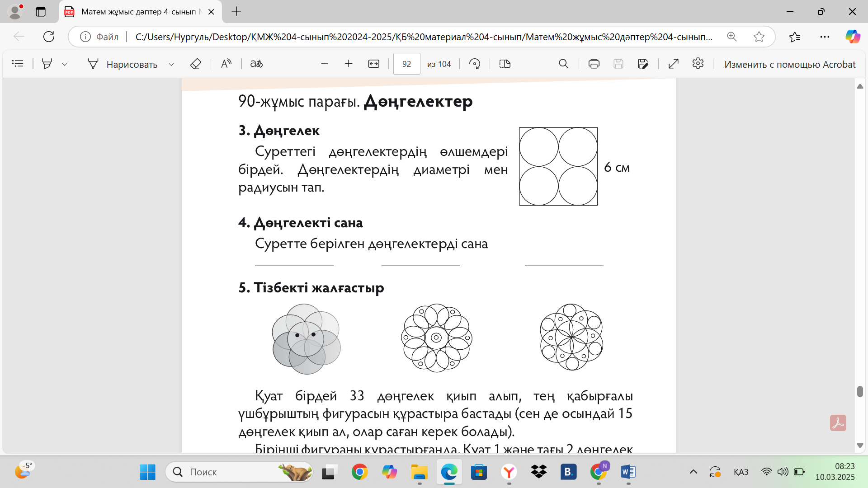Viewport: 868px width, 488px height.
Task: Click the read aloud icon
Action: coord(226,64)
